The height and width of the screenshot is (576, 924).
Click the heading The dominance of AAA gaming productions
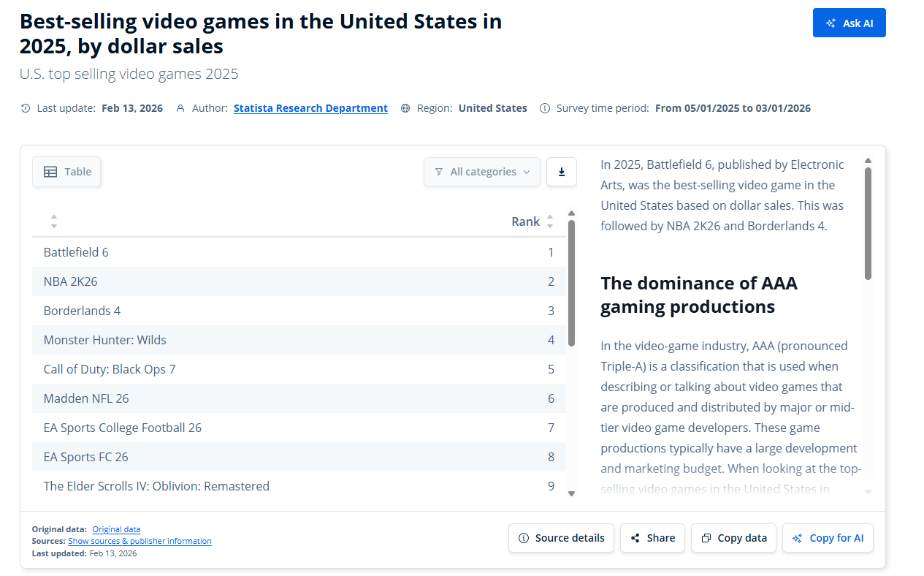[698, 295]
